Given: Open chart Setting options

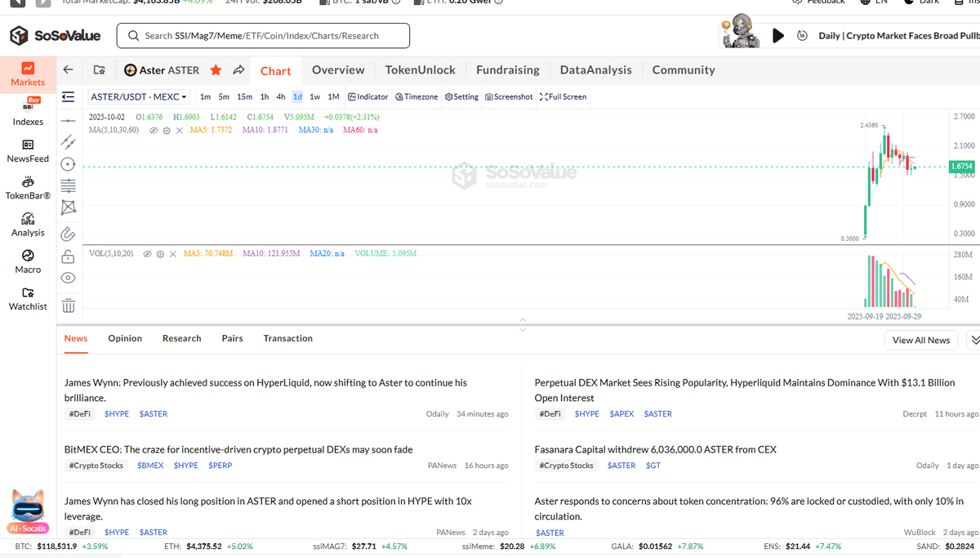Looking at the screenshot, I should pos(461,96).
